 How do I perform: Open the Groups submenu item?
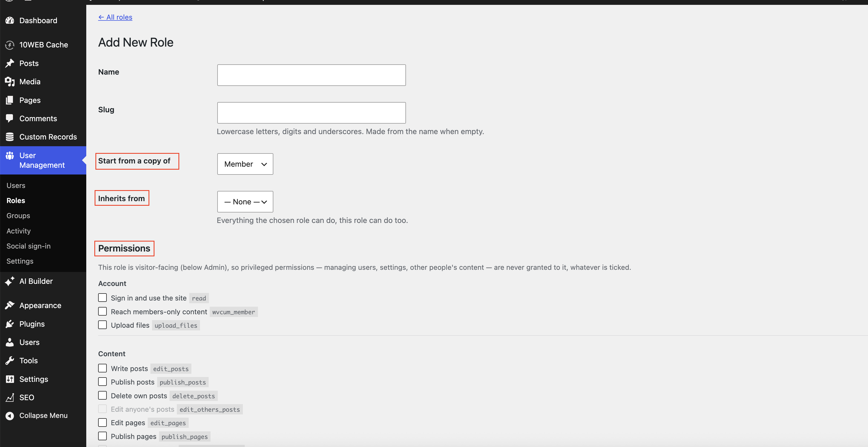(x=18, y=216)
